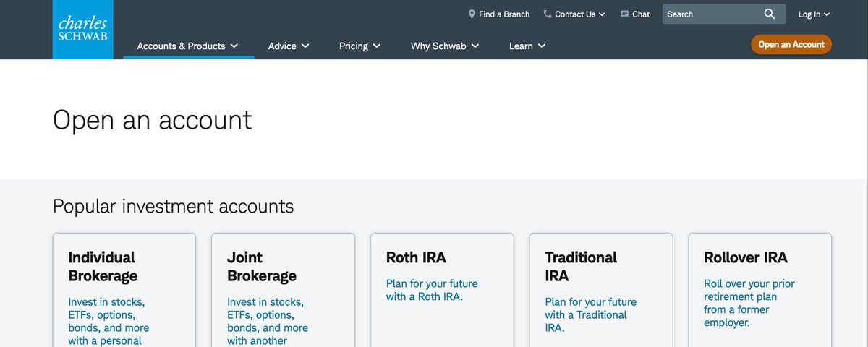Select the Roth IRA account heading
This screenshot has height=347, width=868.
pyautogui.click(x=416, y=257)
